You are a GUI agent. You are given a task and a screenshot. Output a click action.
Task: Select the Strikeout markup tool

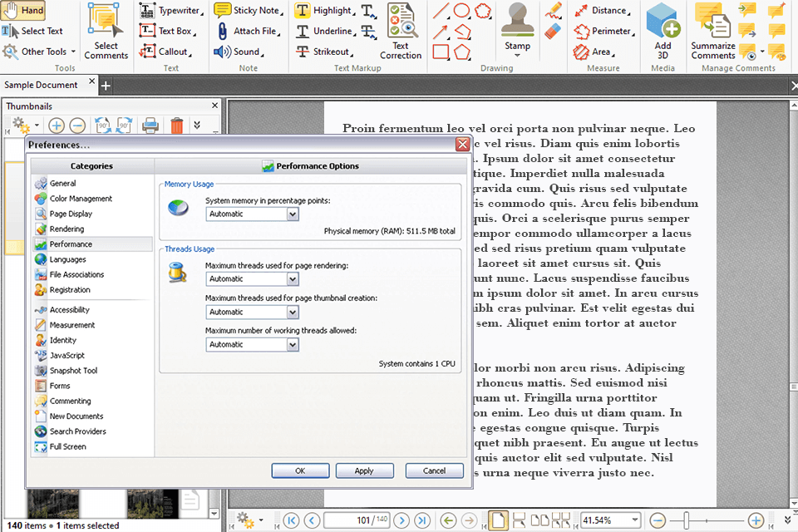click(x=324, y=52)
